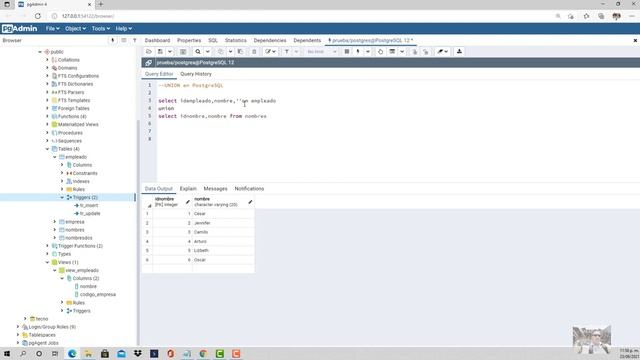Open the No limit rows dropdown
The image size is (640, 360).
pos(322,52)
